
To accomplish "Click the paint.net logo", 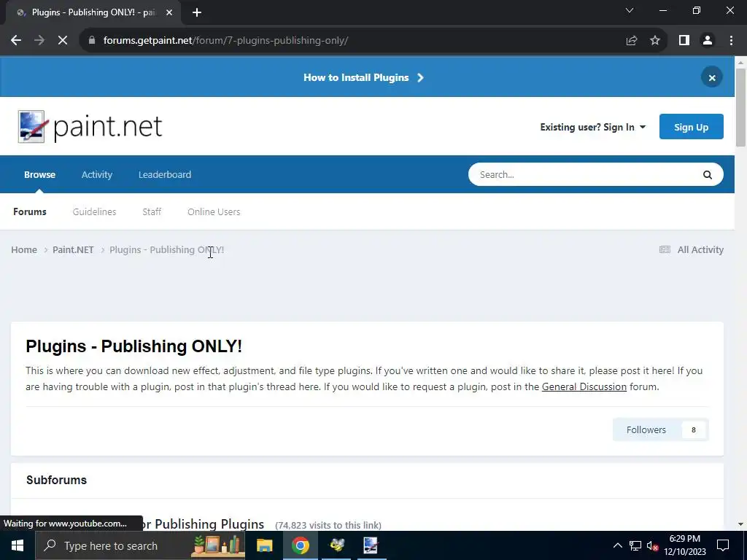I will pos(90,127).
